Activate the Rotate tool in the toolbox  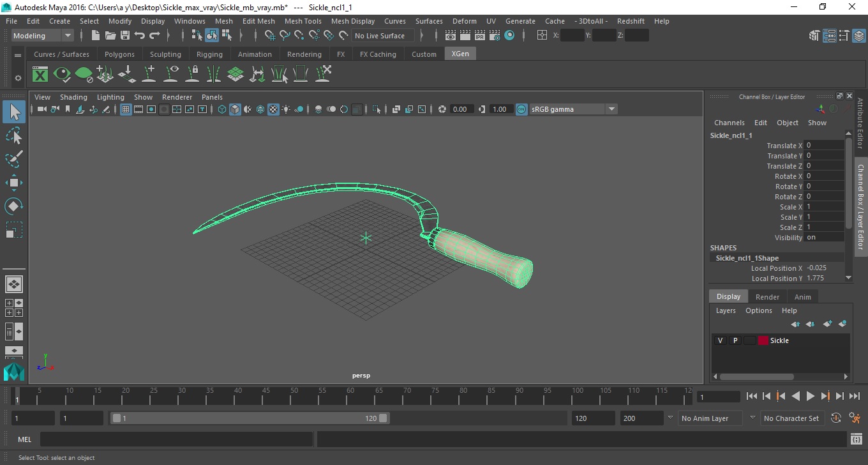point(14,206)
